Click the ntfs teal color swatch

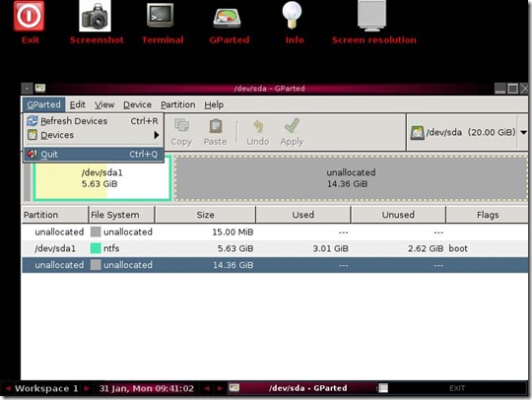(96, 248)
